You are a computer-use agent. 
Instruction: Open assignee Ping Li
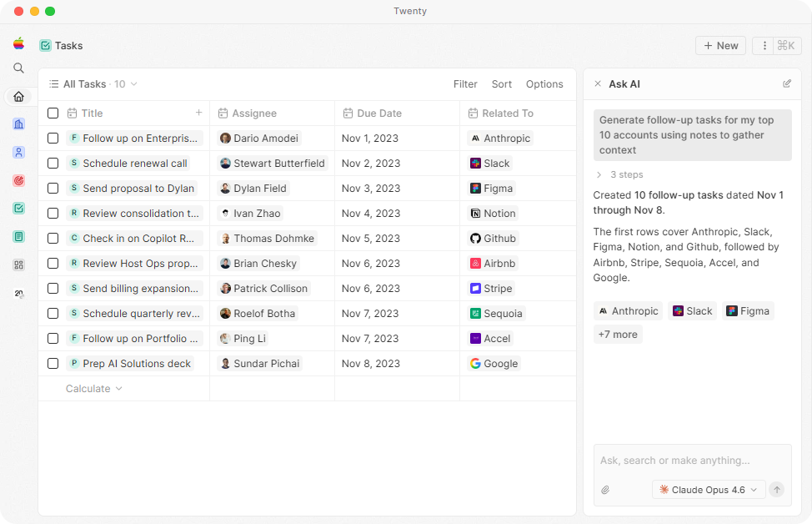pyautogui.click(x=243, y=339)
